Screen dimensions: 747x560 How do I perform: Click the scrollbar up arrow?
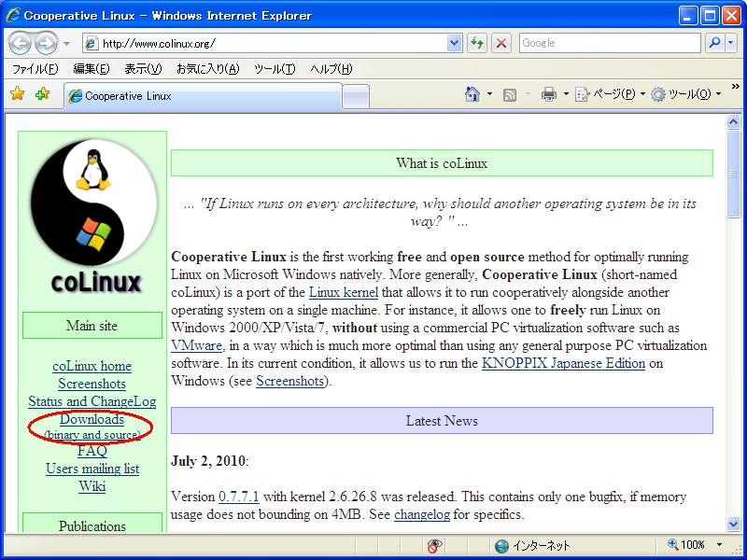[734, 121]
